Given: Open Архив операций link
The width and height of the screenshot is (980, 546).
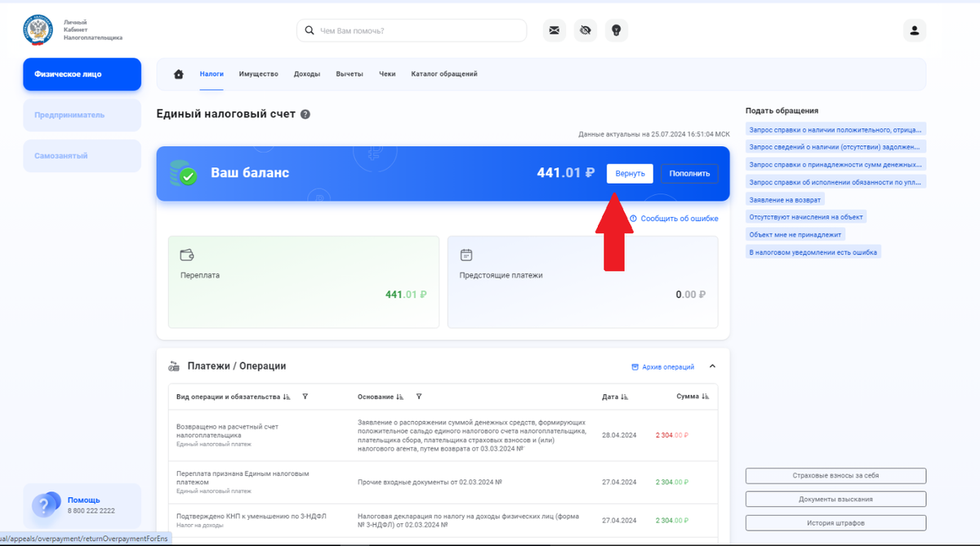Looking at the screenshot, I should click(x=662, y=367).
